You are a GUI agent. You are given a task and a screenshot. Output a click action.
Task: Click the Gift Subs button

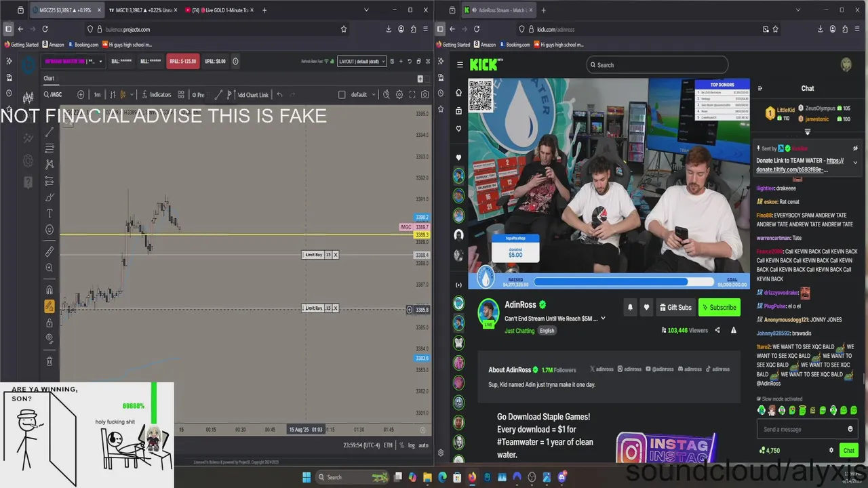[675, 308]
